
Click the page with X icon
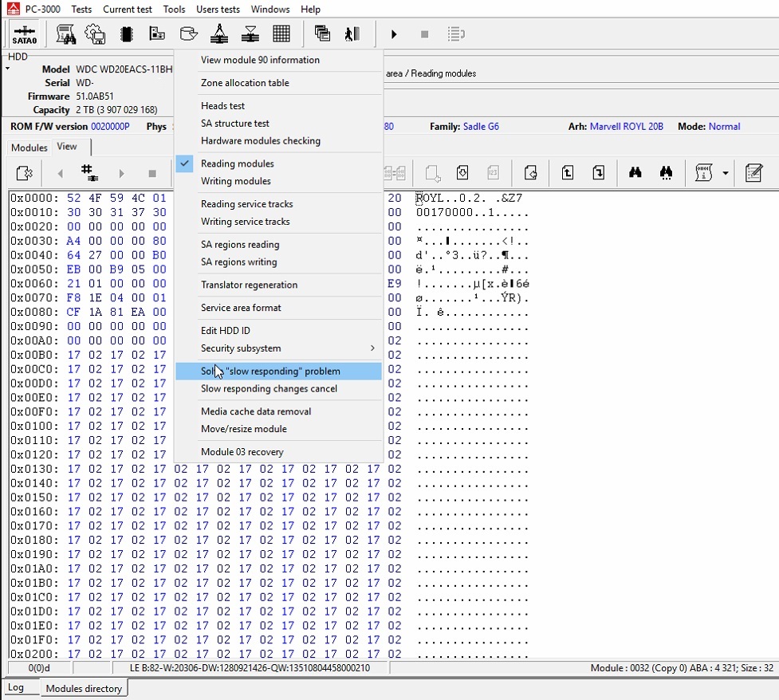[x=25, y=173]
